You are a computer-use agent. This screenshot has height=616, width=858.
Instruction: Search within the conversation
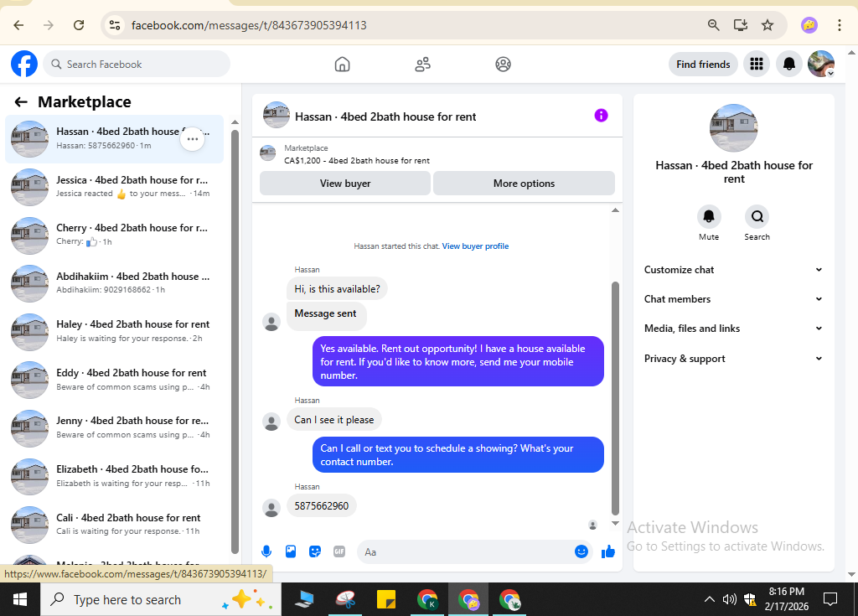[757, 217]
